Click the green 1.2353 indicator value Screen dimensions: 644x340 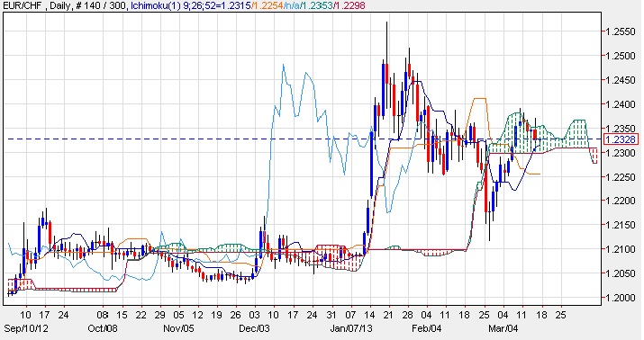[318, 5]
